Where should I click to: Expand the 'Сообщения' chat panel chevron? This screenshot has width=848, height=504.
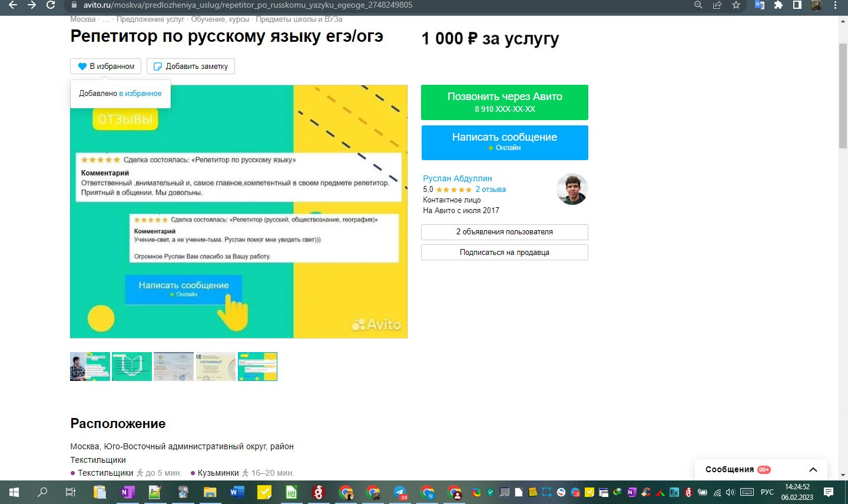click(813, 470)
